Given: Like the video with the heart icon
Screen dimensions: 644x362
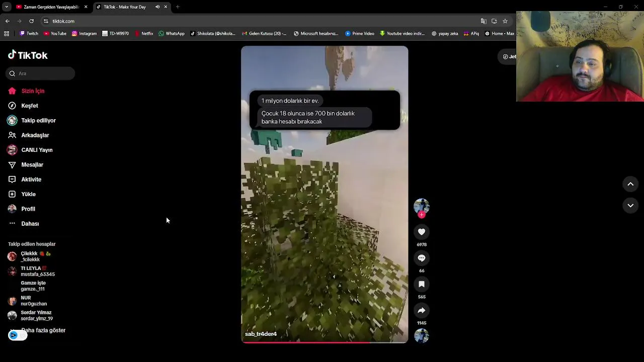Looking at the screenshot, I should point(422,232).
